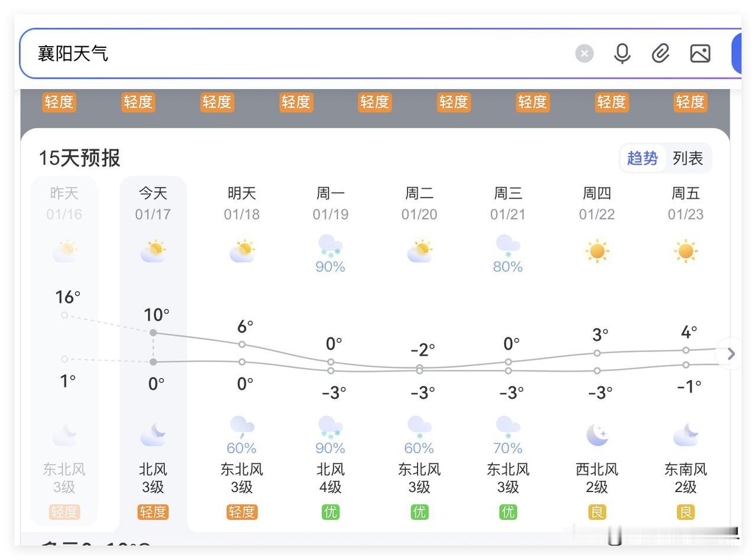The height and width of the screenshot is (560, 756).
Task: Click tomorrow's night rain icon
Action: [x=242, y=426]
